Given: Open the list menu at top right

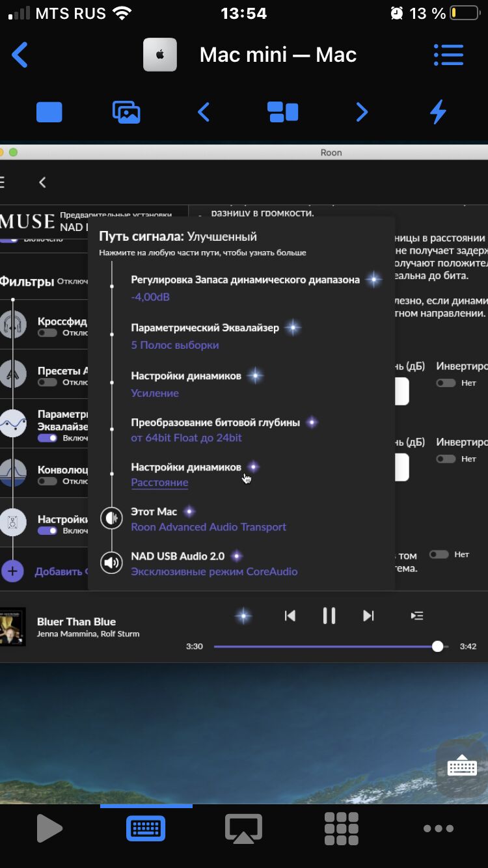Looking at the screenshot, I should tap(448, 55).
